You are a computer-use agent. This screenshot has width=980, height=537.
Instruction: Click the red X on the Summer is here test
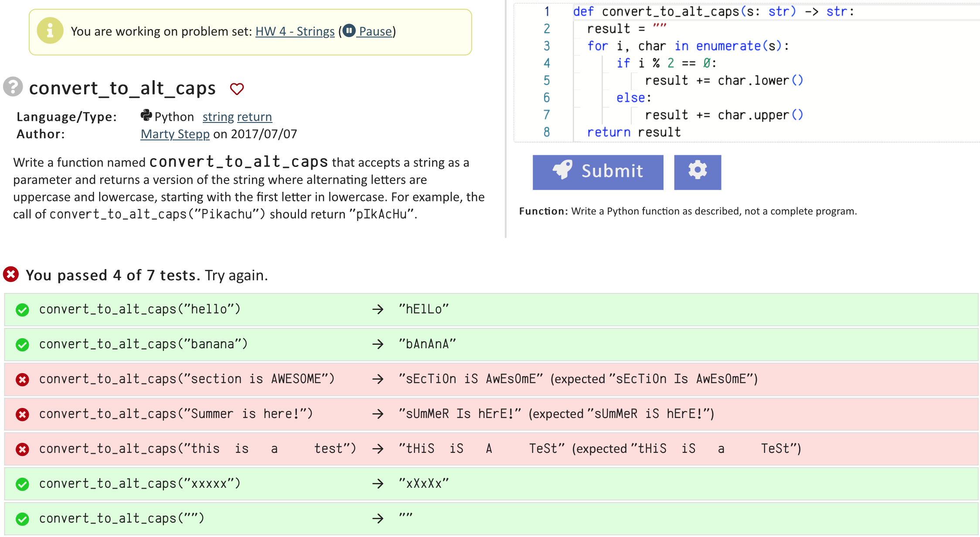pyautogui.click(x=22, y=414)
